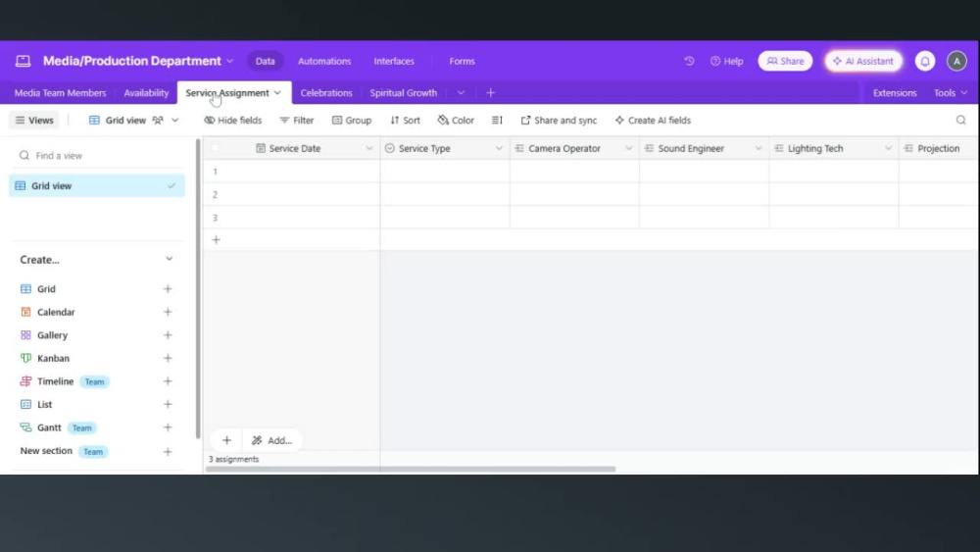Click Share and sync

pyautogui.click(x=559, y=120)
